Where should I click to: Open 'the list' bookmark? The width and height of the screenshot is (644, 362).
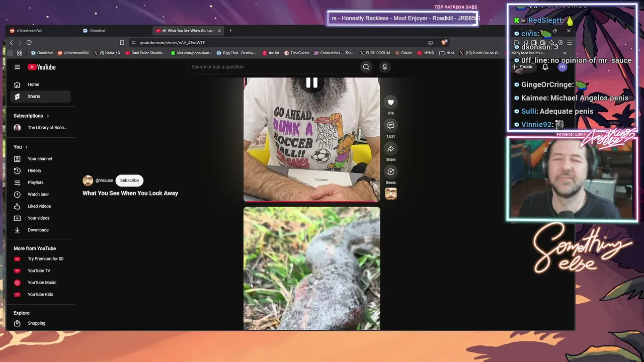pos(271,53)
